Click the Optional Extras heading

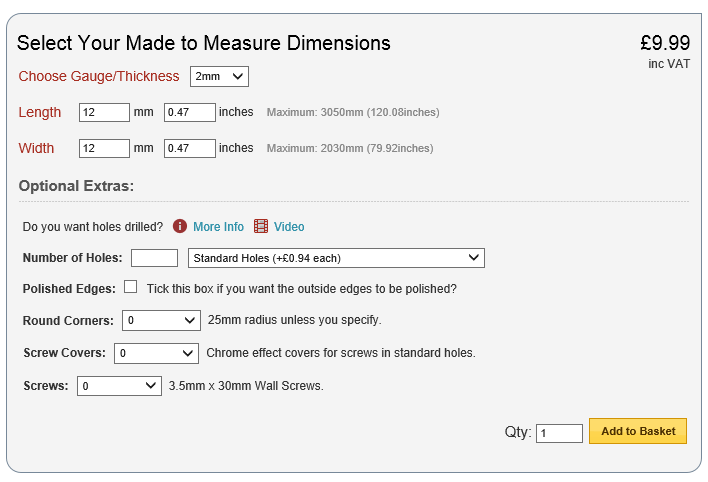[x=76, y=186]
